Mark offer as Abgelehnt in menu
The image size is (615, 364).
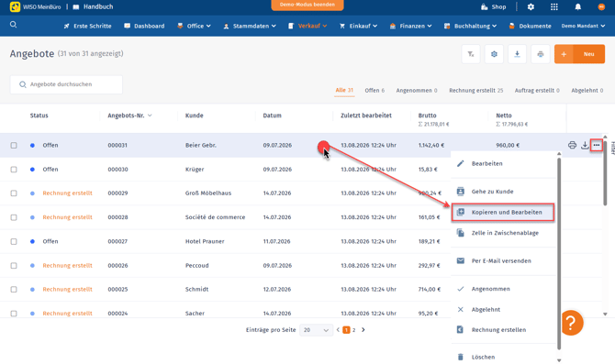[504, 310]
